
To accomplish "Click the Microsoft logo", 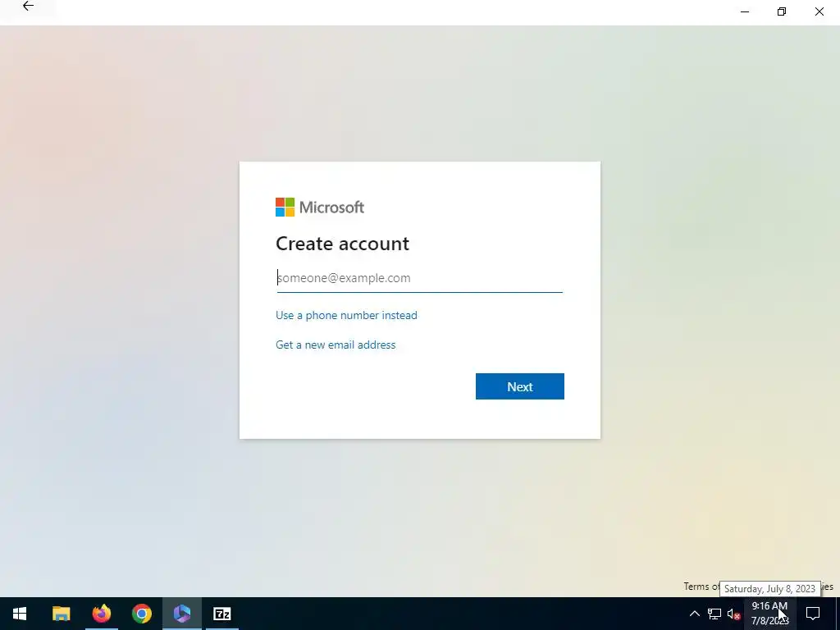I will (320, 208).
